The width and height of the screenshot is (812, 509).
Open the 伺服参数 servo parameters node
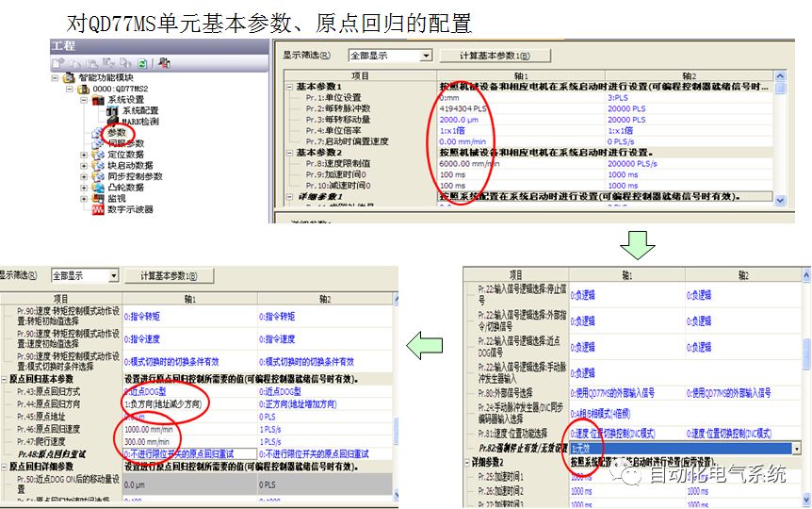click(125, 143)
